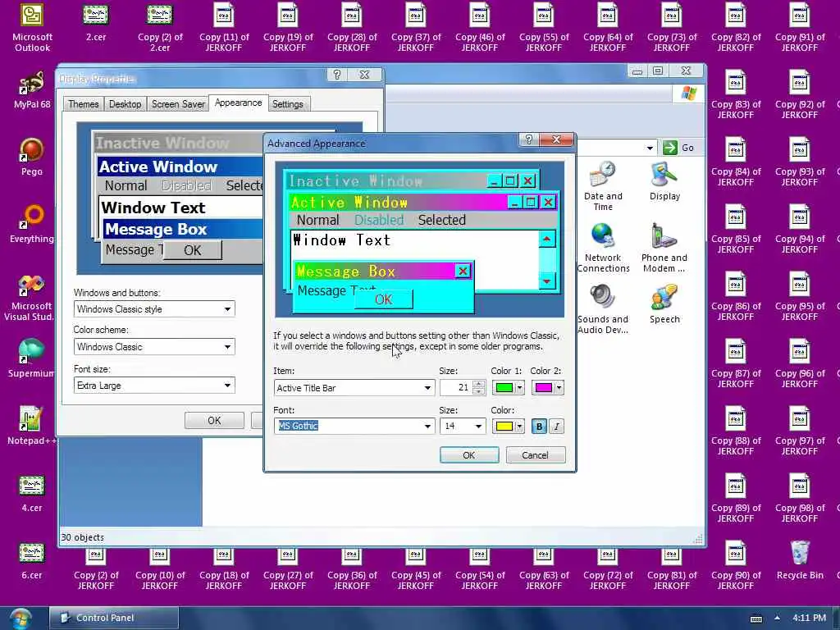Launch MyPal 68 browser shortcut
Screen dimensions: 840x630
pyautogui.click(x=32, y=90)
